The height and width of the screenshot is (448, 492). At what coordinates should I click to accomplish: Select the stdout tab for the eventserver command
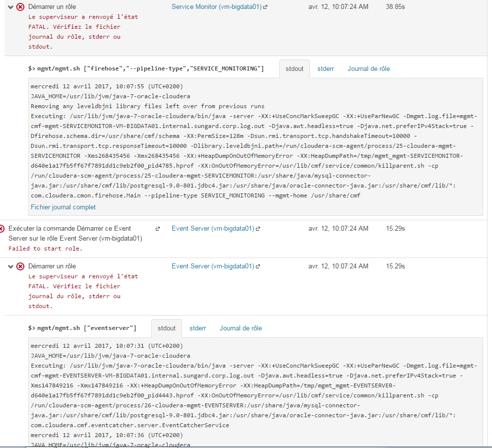point(167,328)
